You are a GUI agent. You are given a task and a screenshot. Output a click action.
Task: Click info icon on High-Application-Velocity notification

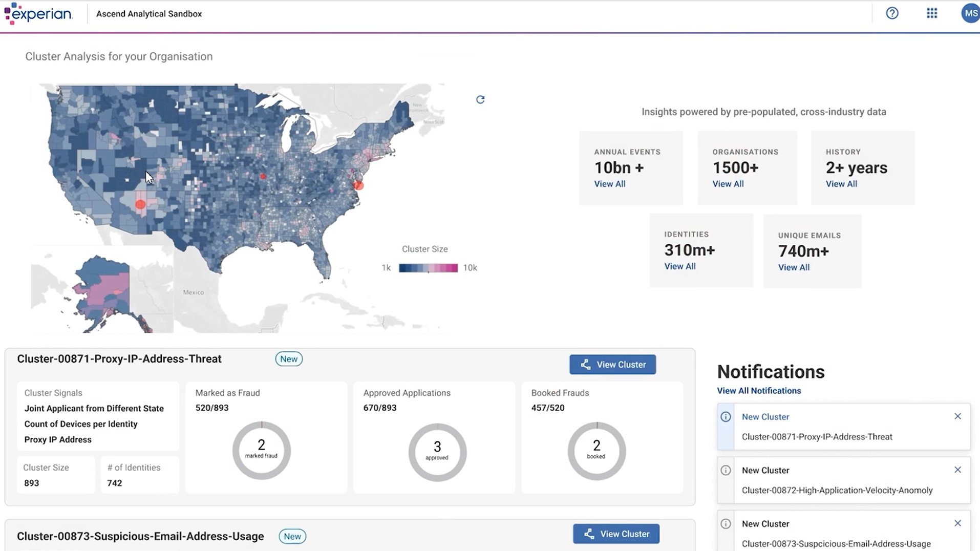(x=726, y=470)
